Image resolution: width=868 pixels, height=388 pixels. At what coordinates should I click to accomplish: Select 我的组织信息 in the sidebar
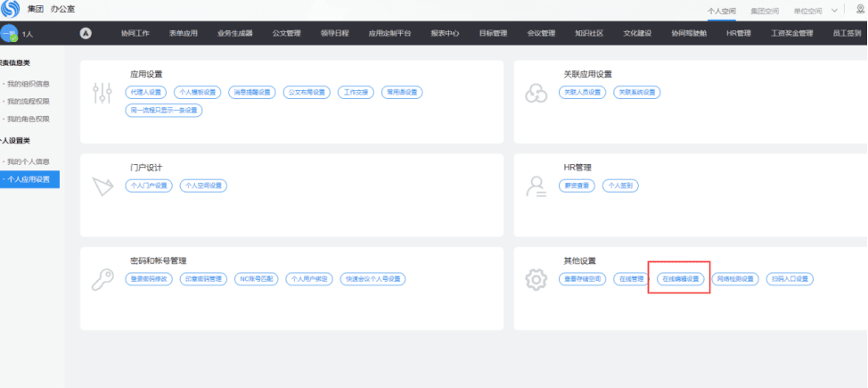pyautogui.click(x=29, y=84)
